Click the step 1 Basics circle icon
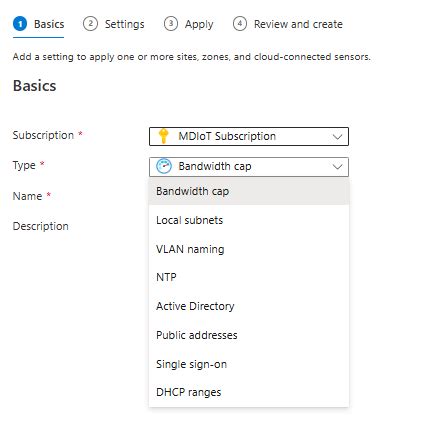This screenshot has width=430, height=447. pyautogui.click(x=20, y=24)
